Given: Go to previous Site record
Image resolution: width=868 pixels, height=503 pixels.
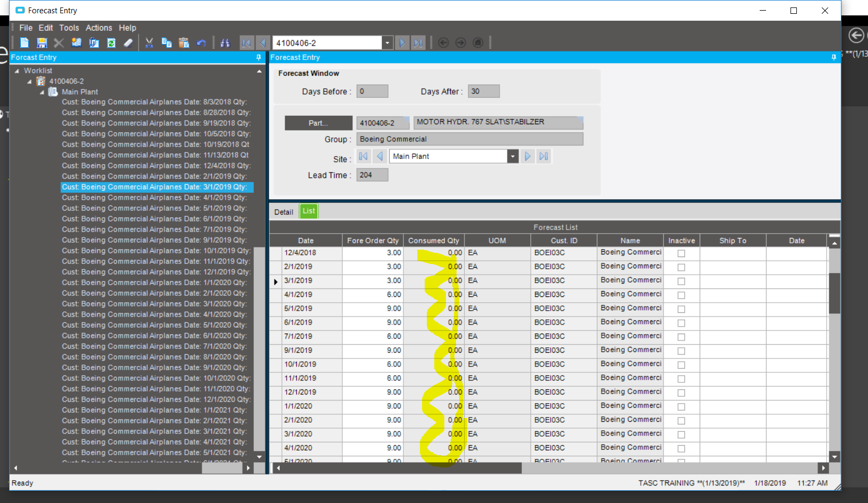Looking at the screenshot, I should pos(380,156).
